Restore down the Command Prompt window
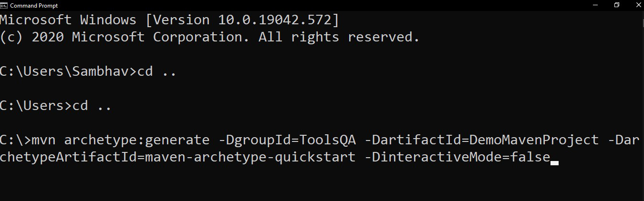 (x=617, y=5)
